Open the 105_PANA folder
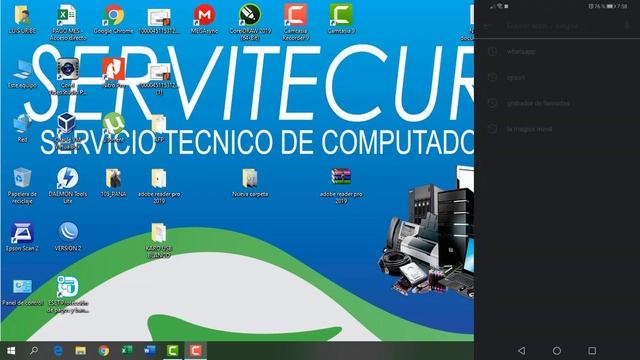 pyautogui.click(x=113, y=182)
